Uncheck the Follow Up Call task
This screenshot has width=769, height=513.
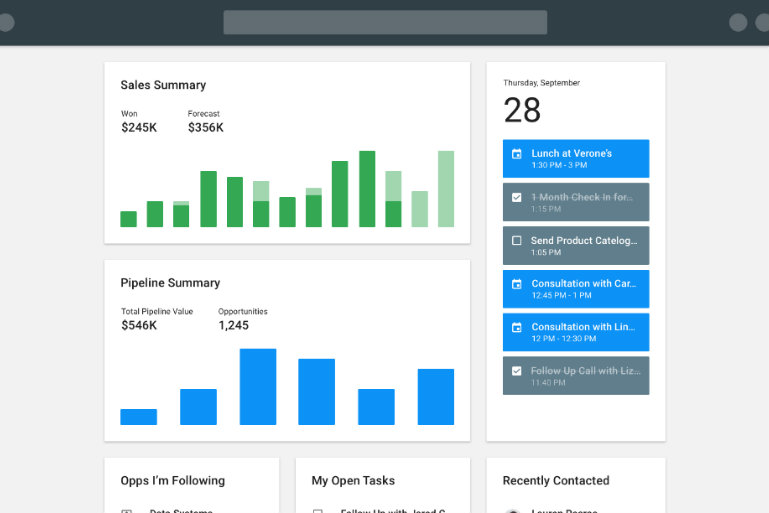(x=517, y=371)
